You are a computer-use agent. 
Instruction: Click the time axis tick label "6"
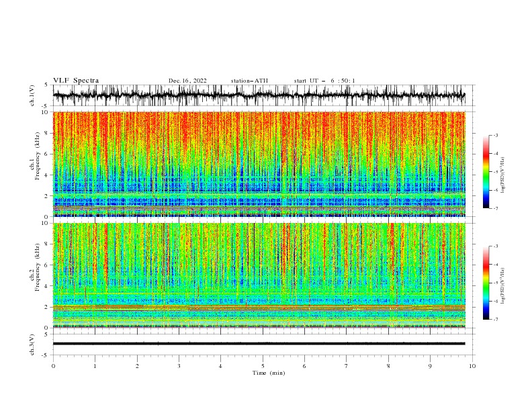point(304,366)
